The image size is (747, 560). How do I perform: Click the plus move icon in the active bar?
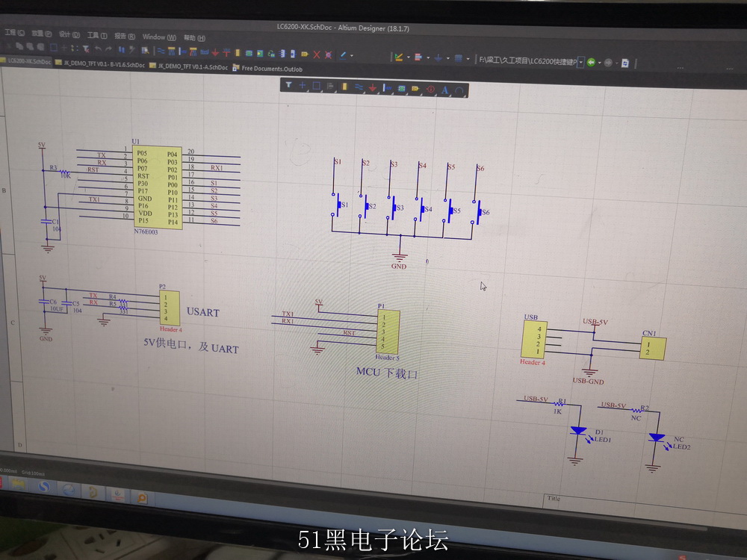(302, 86)
